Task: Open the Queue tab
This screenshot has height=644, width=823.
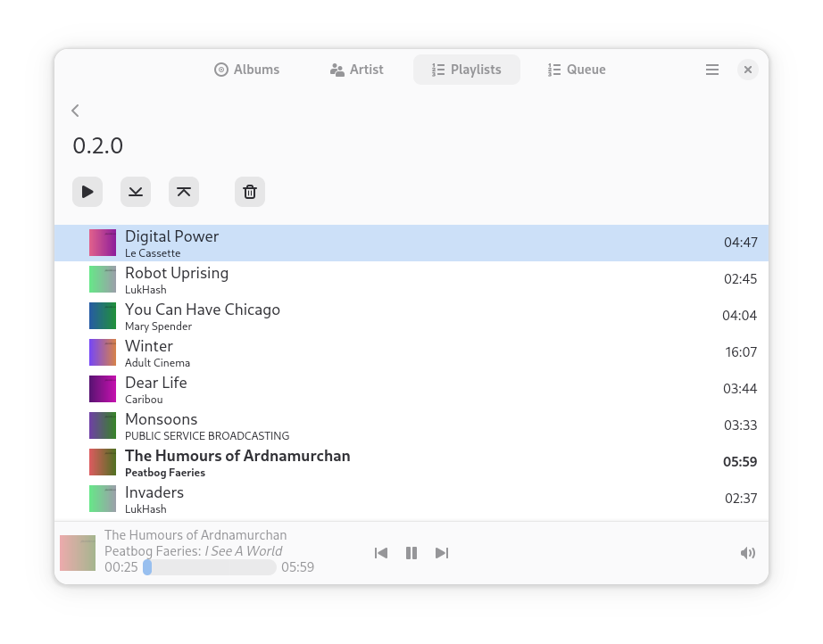Action: tap(577, 70)
